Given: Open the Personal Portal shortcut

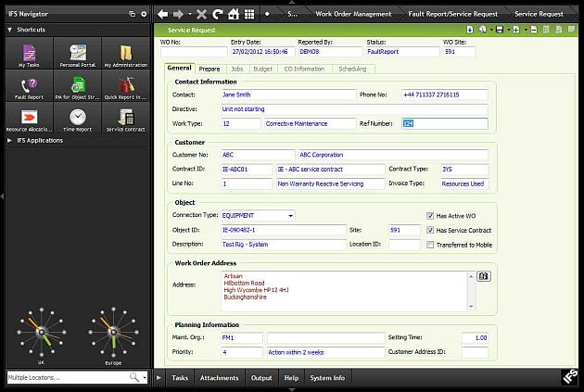Looking at the screenshot, I should 78,53.
